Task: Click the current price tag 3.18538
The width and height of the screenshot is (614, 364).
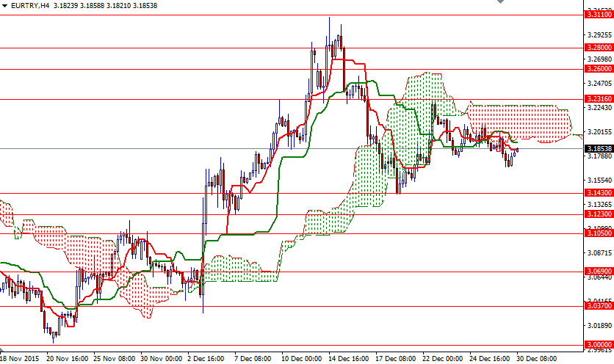Action: [599, 148]
